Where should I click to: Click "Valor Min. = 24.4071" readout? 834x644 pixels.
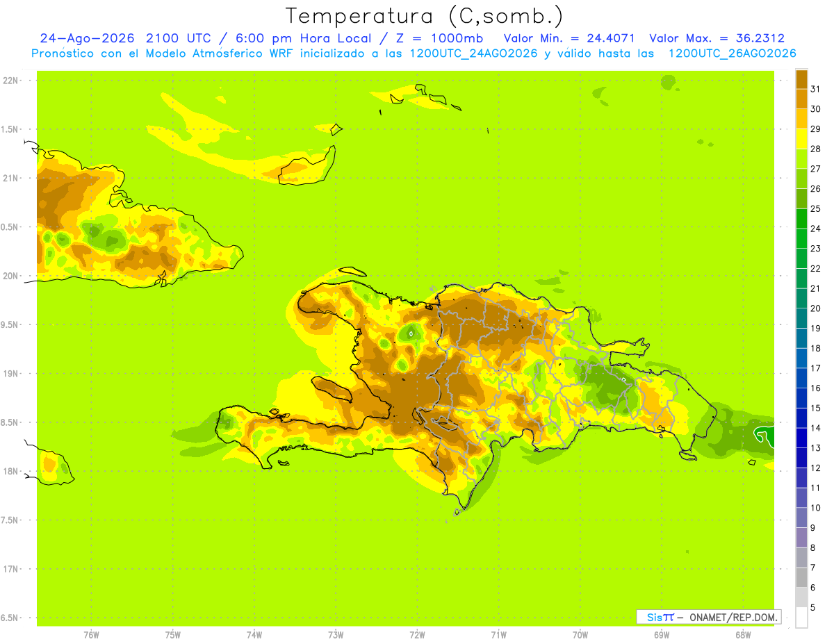[x=569, y=38]
